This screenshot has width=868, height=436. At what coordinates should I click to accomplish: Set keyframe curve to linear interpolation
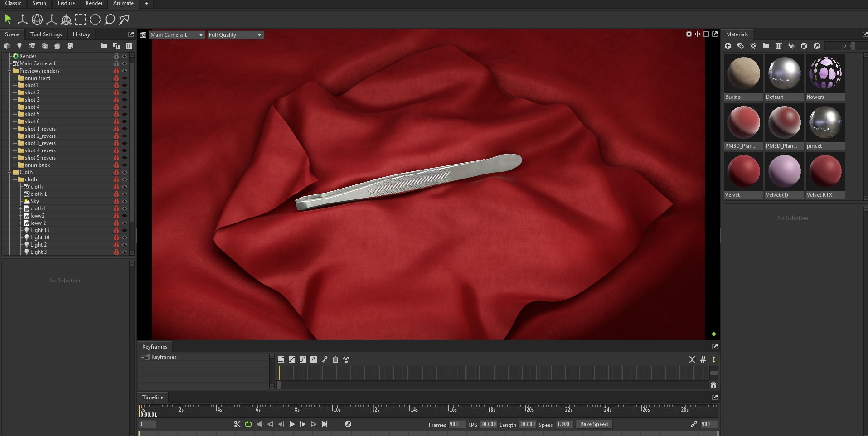coord(292,359)
